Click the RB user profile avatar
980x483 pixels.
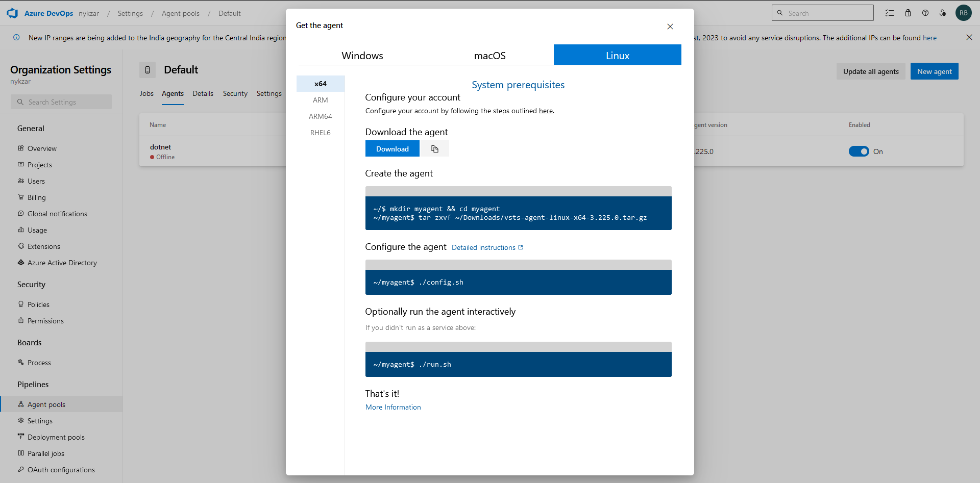pos(963,13)
